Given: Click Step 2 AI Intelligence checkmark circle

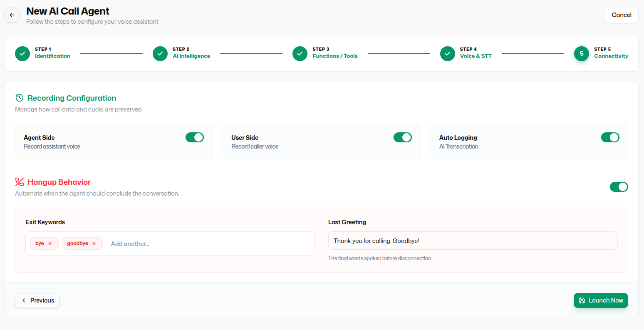Looking at the screenshot, I should 160,54.
